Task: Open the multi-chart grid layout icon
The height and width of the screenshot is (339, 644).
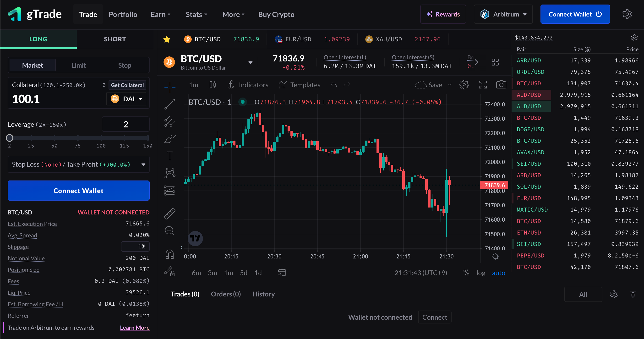Action: [495, 62]
